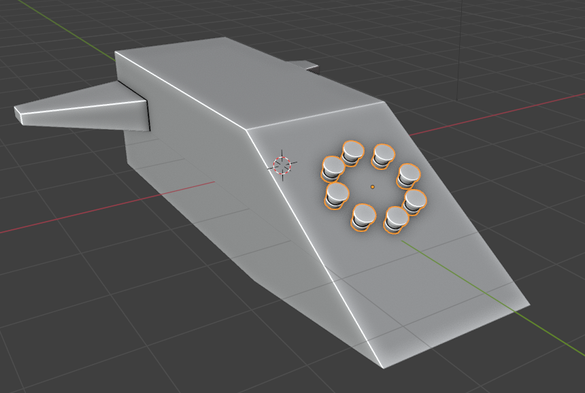
Task: Select the orange origin dot inside cylinder ring
Action: point(372,187)
